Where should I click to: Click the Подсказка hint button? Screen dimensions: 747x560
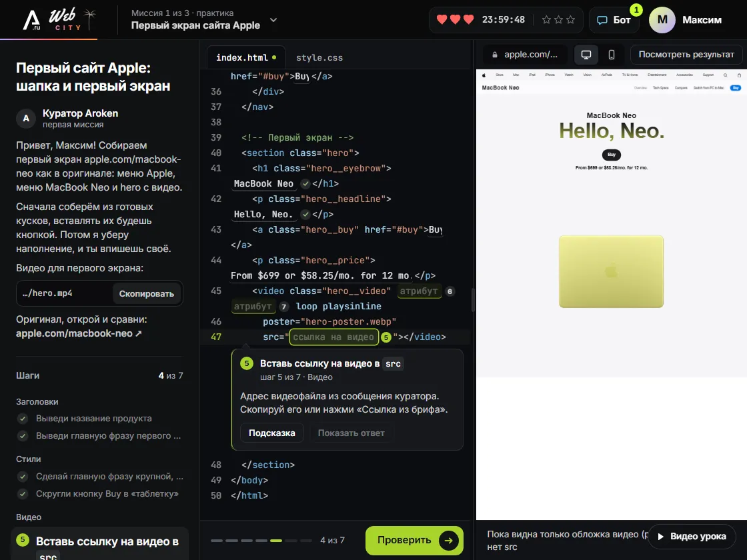[x=272, y=433]
